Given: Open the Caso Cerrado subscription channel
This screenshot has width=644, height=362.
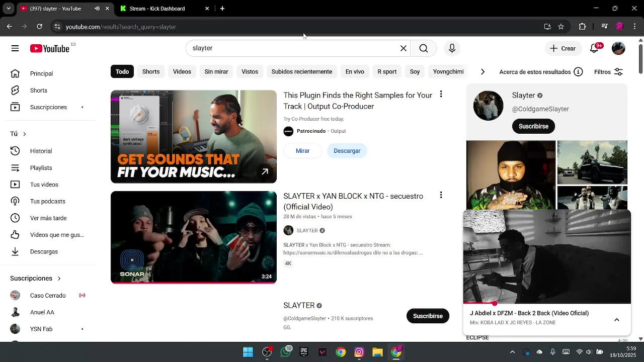Looking at the screenshot, I should tap(48, 296).
